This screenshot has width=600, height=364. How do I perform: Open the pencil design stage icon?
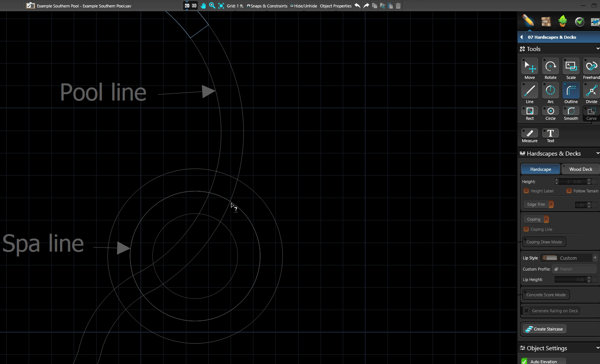[x=528, y=21]
